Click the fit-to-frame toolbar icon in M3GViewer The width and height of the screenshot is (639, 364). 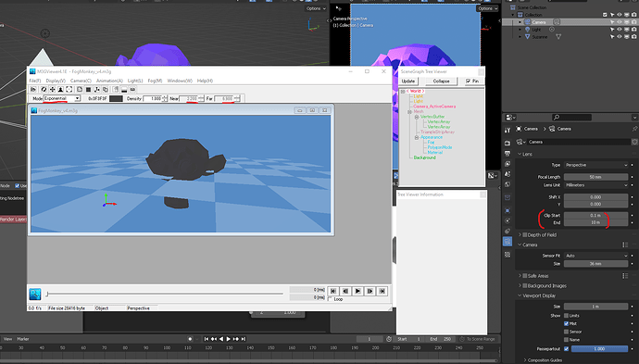[69, 89]
